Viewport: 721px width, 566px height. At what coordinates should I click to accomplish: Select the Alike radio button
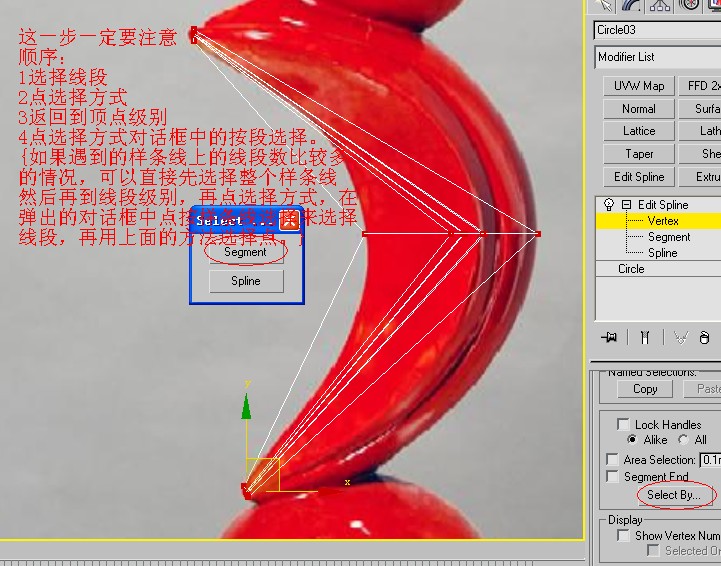pyautogui.click(x=633, y=440)
